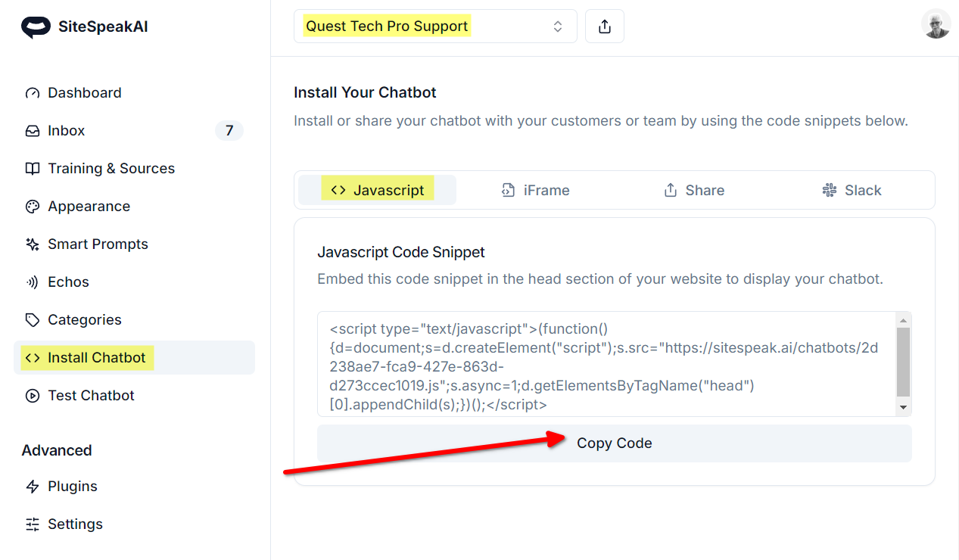This screenshot has width=959, height=560.
Task: Click the Categories tag icon
Action: [x=32, y=320]
